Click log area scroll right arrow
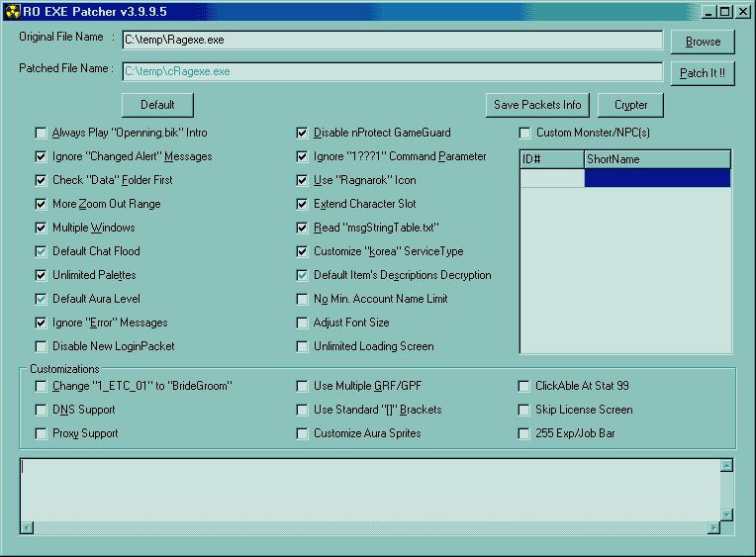Image resolution: width=756 pixels, height=557 pixels. click(x=713, y=528)
